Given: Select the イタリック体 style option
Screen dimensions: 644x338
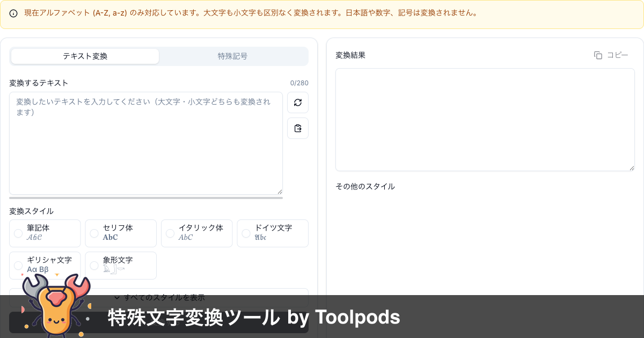Looking at the screenshot, I should coord(170,233).
